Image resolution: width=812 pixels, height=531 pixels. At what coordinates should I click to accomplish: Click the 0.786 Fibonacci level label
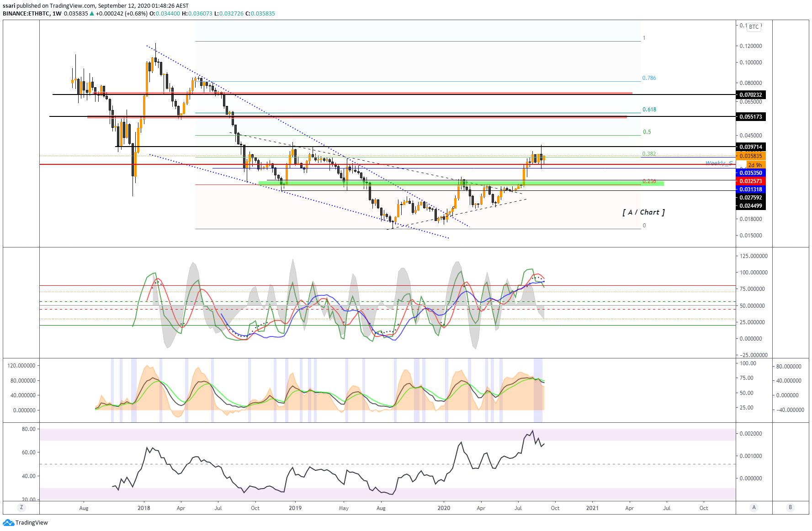(649, 78)
